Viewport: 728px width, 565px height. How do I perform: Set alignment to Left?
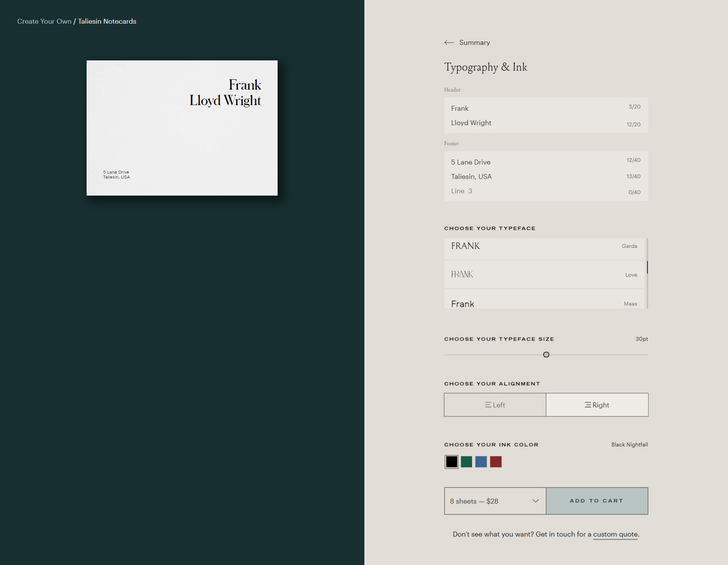pos(495,405)
